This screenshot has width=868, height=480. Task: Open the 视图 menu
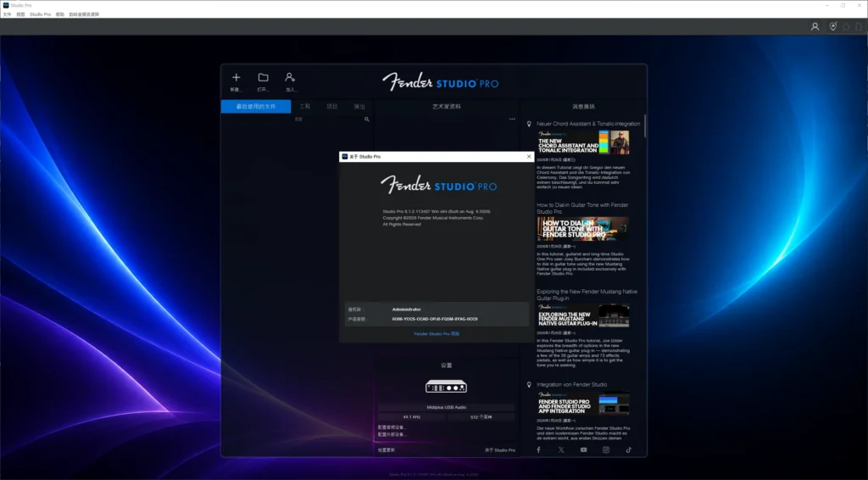click(x=20, y=14)
